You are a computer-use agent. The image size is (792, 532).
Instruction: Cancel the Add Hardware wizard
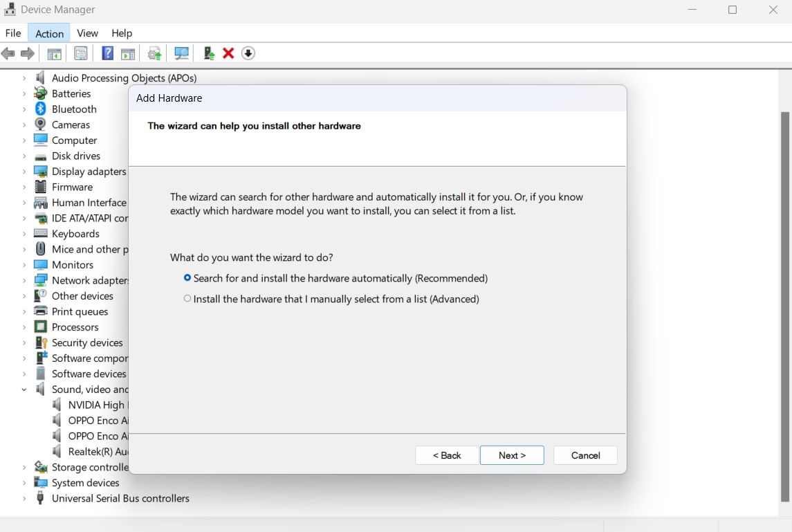click(585, 455)
